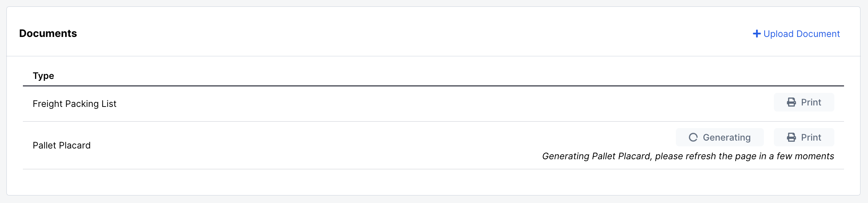Click the spinner icon on Generating button

[693, 137]
